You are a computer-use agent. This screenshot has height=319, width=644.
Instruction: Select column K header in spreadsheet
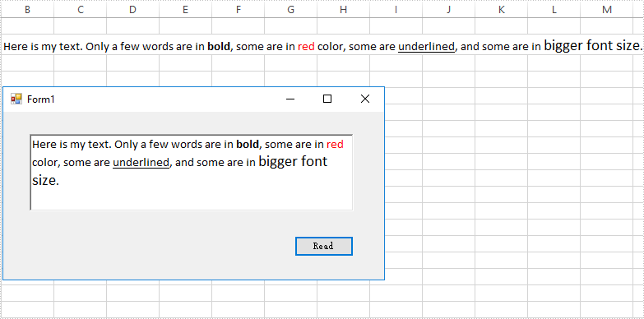pos(501,9)
